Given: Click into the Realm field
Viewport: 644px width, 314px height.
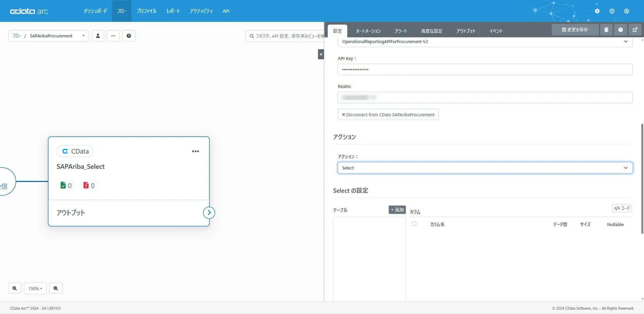Looking at the screenshot, I should 485,97.
